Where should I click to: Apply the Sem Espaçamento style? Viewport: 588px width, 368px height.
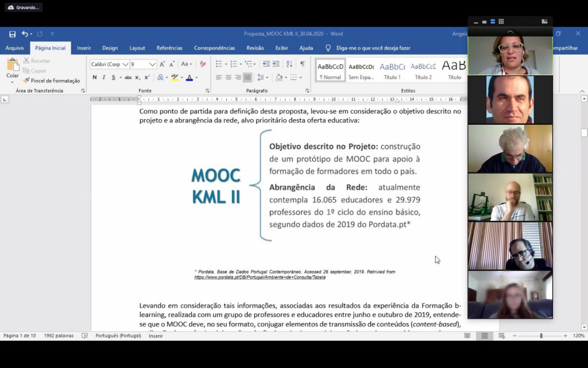point(361,70)
